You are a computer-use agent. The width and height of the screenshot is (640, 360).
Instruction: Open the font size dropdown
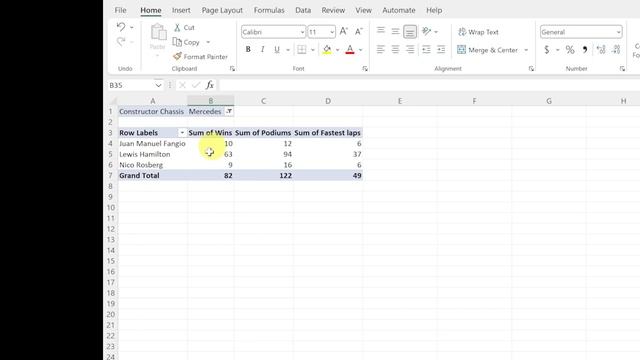click(x=332, y=32)
